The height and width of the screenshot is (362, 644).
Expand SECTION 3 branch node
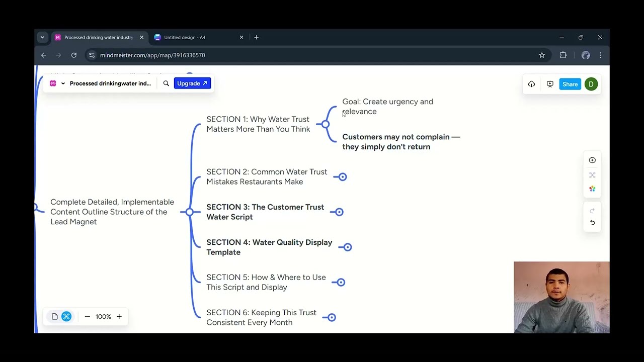tap(339, 212)
